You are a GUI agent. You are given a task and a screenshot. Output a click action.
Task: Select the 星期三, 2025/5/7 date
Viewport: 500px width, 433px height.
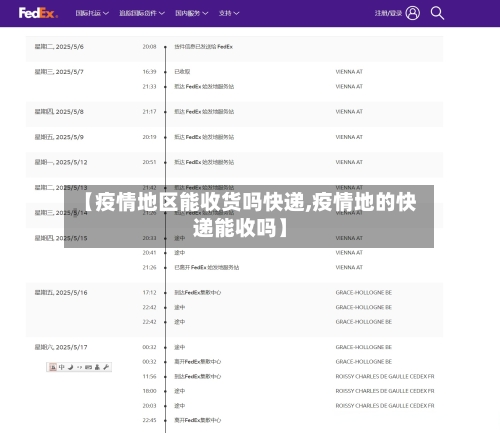[59, 72]
